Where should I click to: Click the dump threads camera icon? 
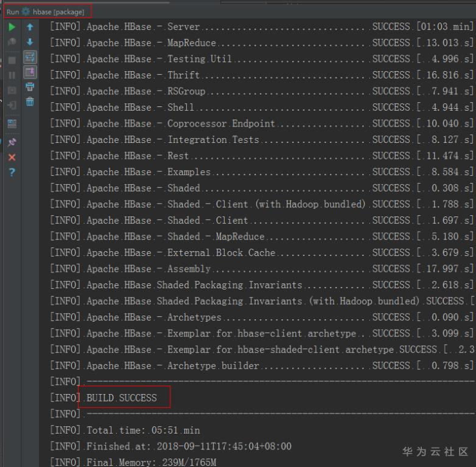pyautogui.click(x=12, y=91)
